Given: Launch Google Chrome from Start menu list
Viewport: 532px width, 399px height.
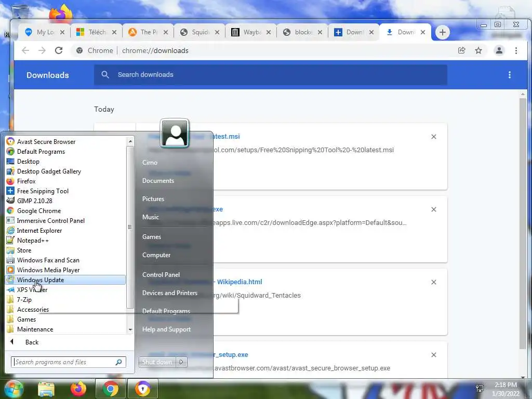Looking at the screenshot, I should (x=39, y=211).
